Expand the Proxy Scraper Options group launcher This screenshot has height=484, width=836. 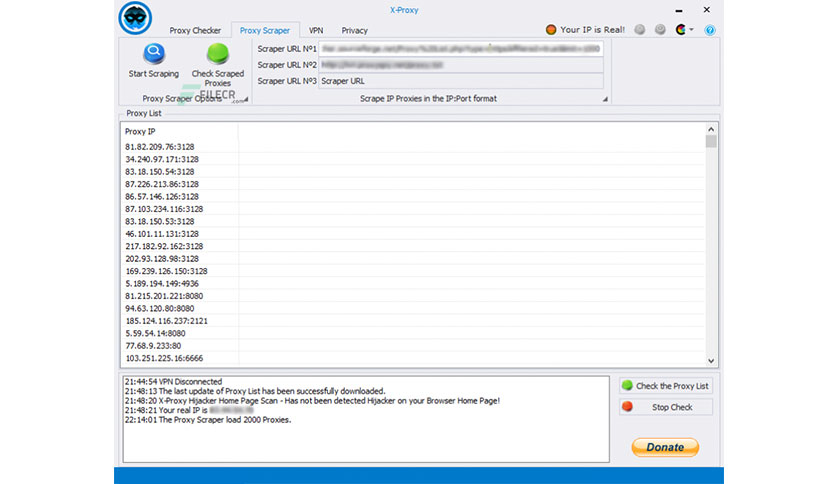(x=245, y=99)
